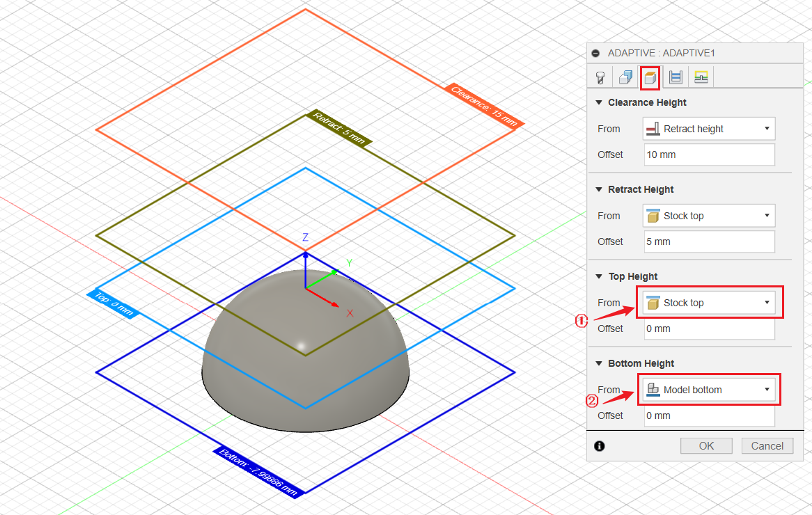Image resolution: width=812 pixels, height=515 pixels.
Task: Click the info icon at dialog bottom
Action: (x=600, y=446)
